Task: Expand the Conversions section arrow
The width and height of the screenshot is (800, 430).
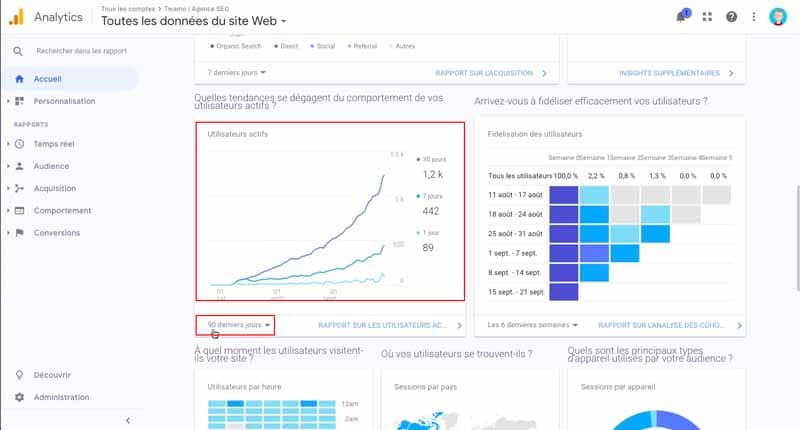Action: 8,233
